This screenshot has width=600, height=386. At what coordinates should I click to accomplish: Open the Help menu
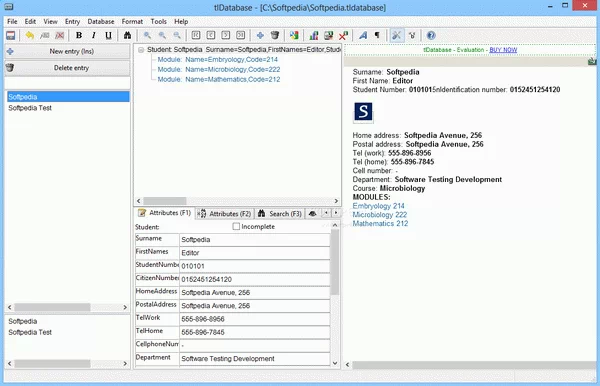[x=181, y=21]
